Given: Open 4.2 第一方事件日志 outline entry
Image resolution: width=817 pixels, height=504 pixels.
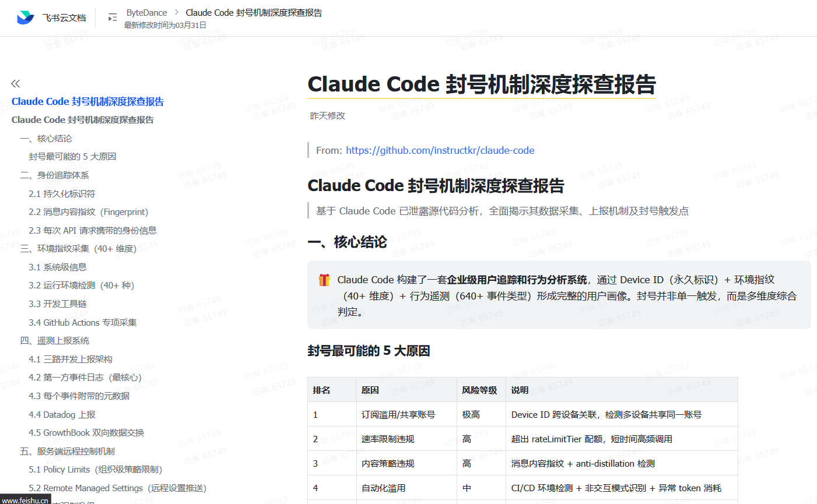Looking at the screenshot, I should pos(85,378).
